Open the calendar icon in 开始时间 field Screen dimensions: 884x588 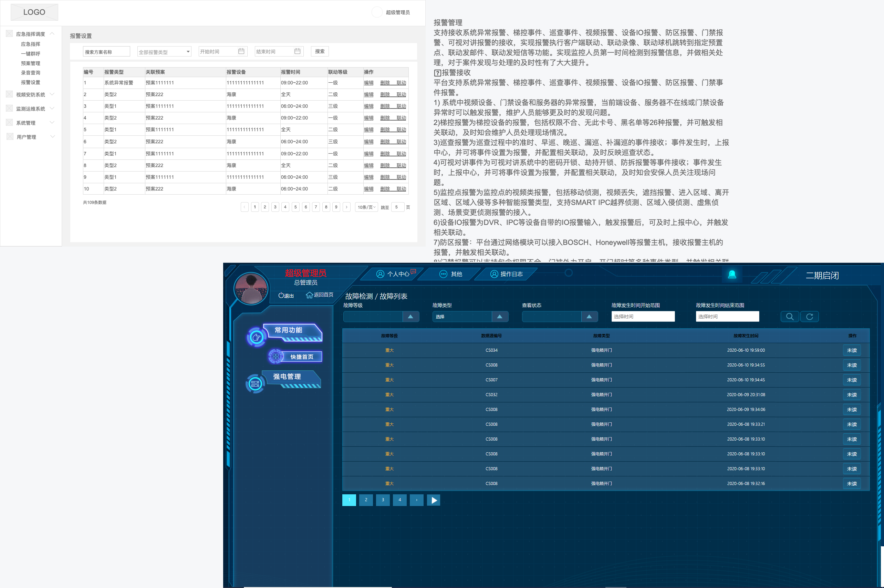pyautogui.click(x=241, y=51)
